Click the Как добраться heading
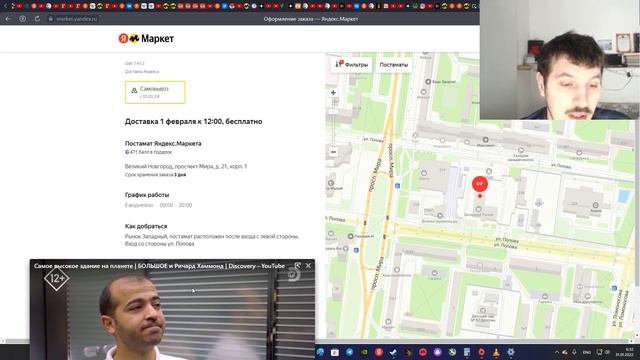The image size is (640, 360). [x=146, y=226]
